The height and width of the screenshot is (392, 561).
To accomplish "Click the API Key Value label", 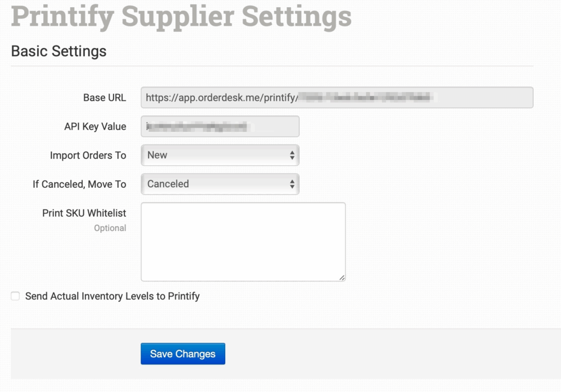I will [95, 126].
